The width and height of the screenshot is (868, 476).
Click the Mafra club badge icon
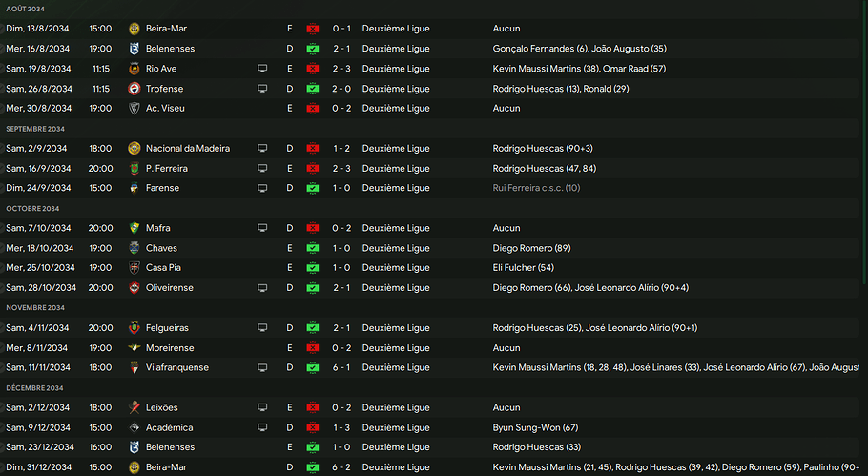134,228
